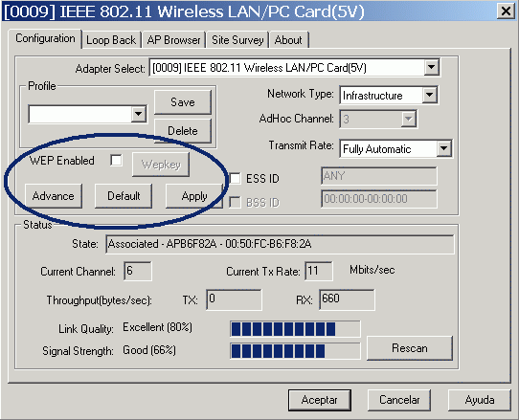Enable the WEP Enabled checkbox

point(116,161)
